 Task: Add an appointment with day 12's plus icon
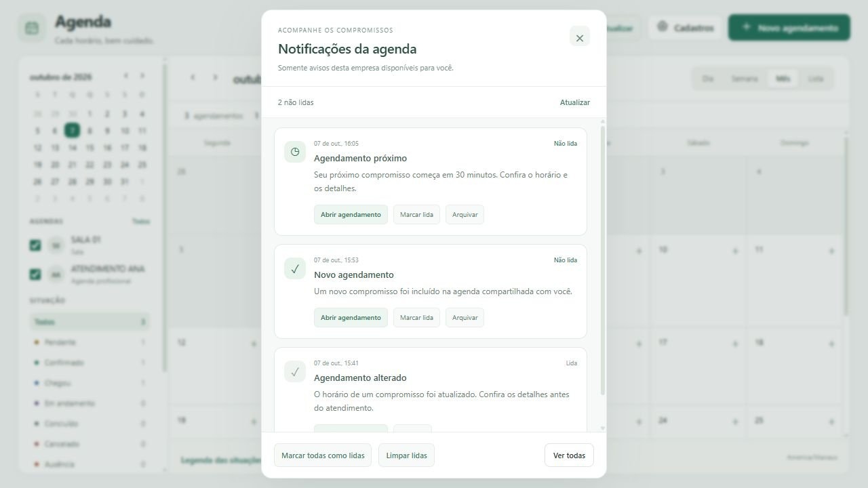pyautogui.click(x=254, y=344)
